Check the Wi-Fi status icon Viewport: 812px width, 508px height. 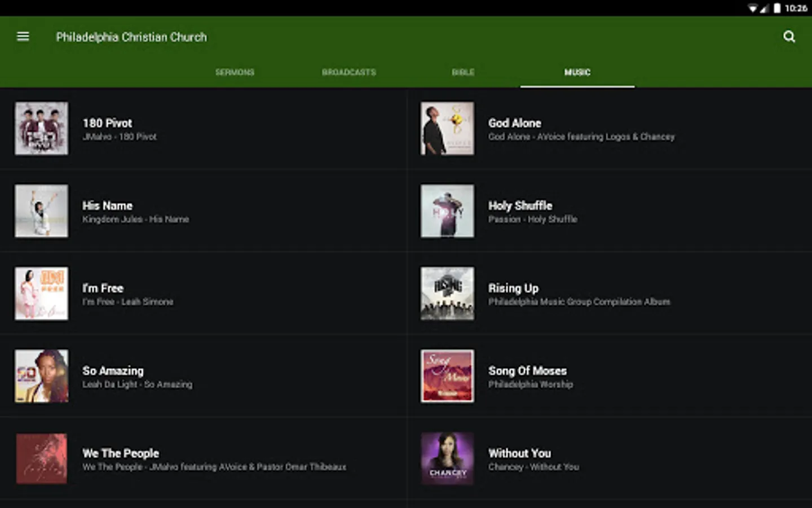pos(752,8)
